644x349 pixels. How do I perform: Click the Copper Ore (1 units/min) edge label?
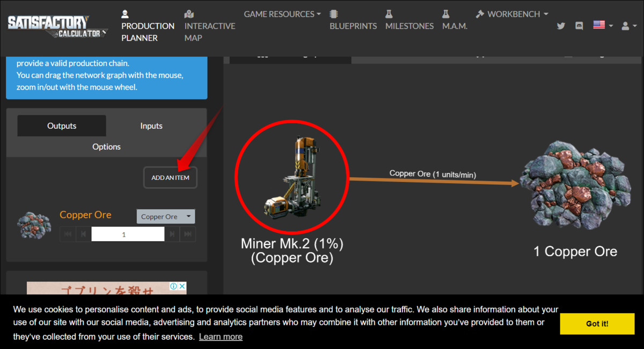tap(433, 174)
